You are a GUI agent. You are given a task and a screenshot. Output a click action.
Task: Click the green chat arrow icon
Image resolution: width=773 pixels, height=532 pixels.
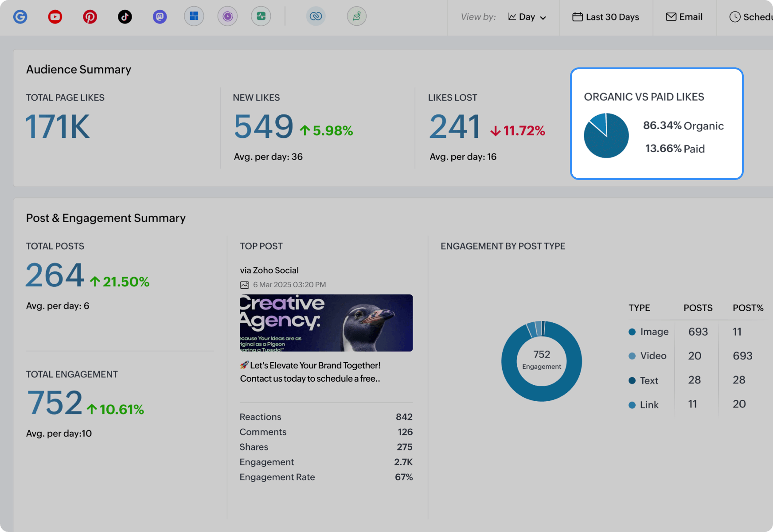click(357, 17)
